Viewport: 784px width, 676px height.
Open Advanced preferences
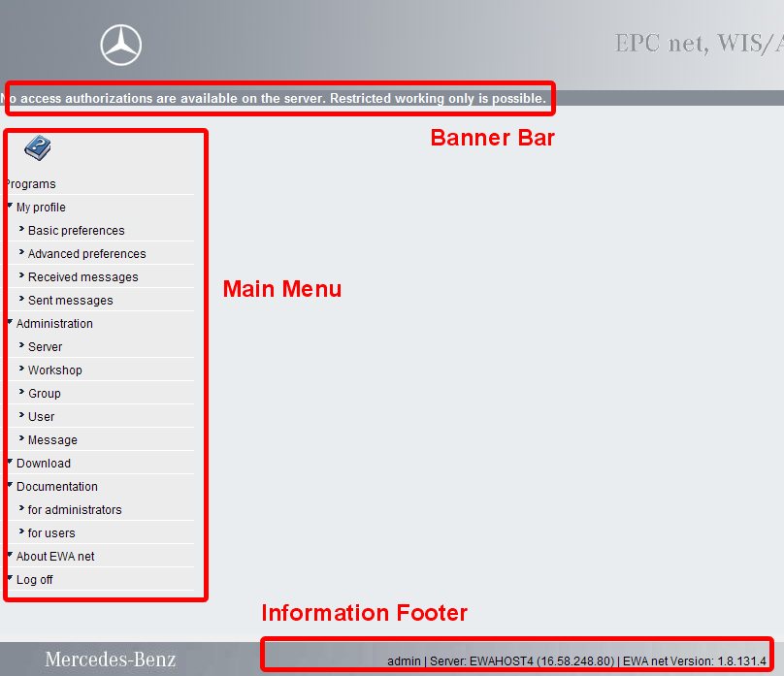click(x=86, y=254)
